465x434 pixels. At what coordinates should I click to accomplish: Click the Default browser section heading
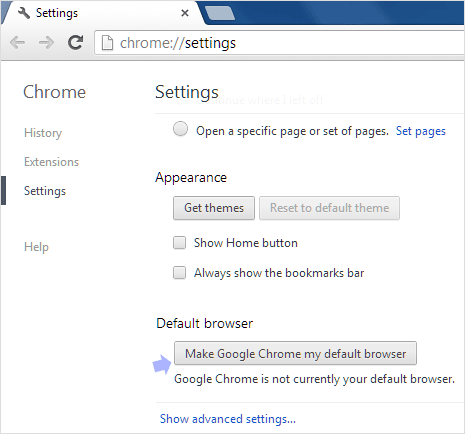click(x=205, y=323)
